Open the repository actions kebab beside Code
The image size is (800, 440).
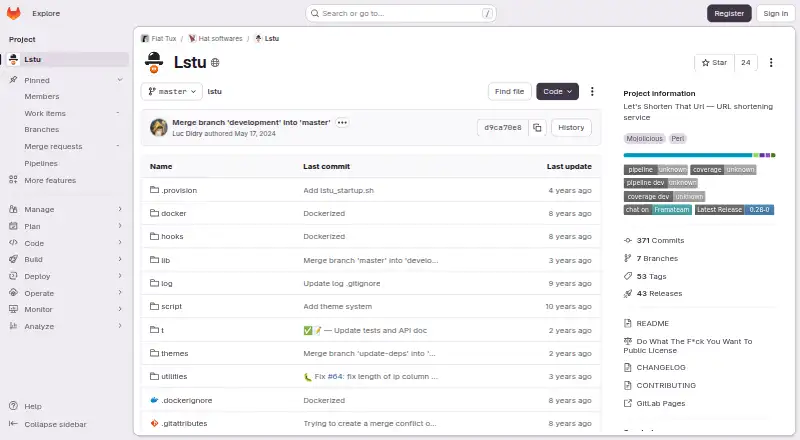point(592,91)
